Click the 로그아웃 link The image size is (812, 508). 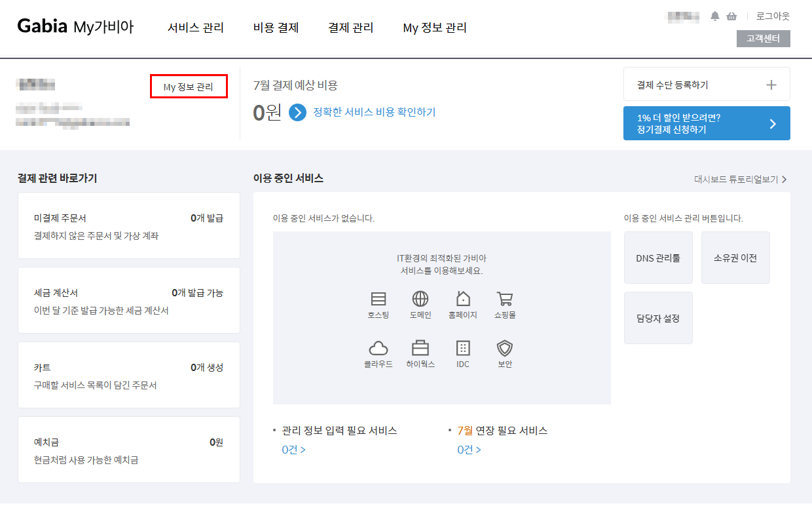[773, 16]
